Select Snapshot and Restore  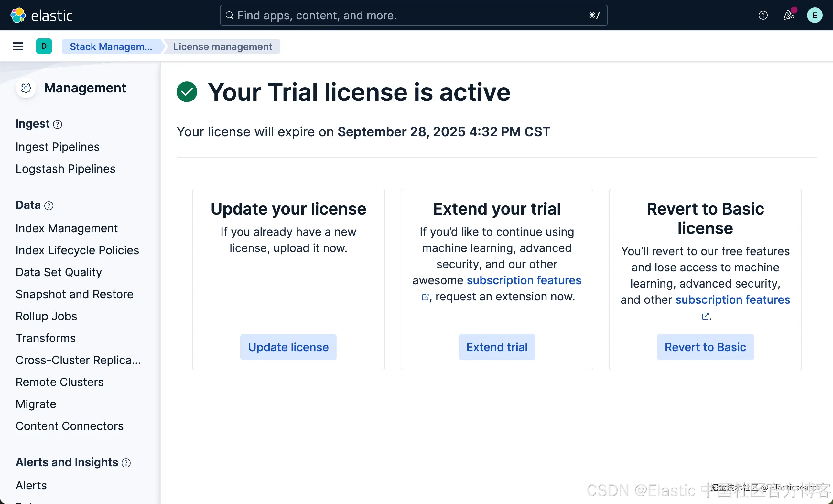click(74, 294)
